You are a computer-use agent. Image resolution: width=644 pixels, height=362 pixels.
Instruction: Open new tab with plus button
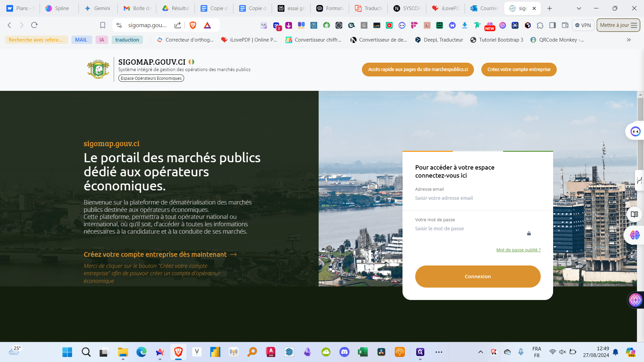(549, 8)
